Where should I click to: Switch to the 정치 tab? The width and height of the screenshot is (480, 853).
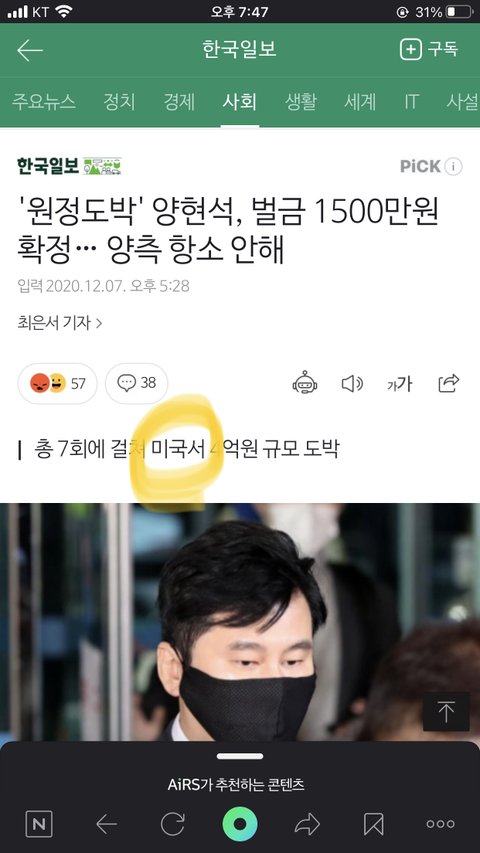point(119,102)
